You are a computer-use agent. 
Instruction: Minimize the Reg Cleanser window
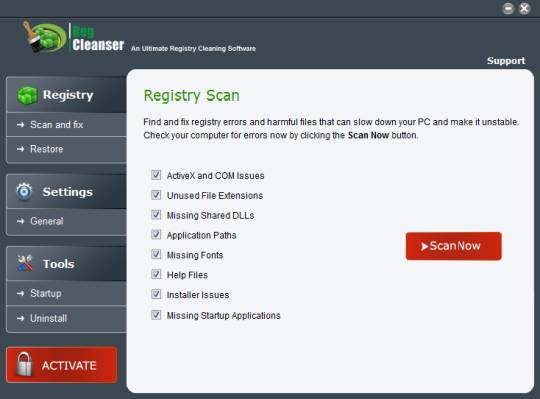point(508,9)
